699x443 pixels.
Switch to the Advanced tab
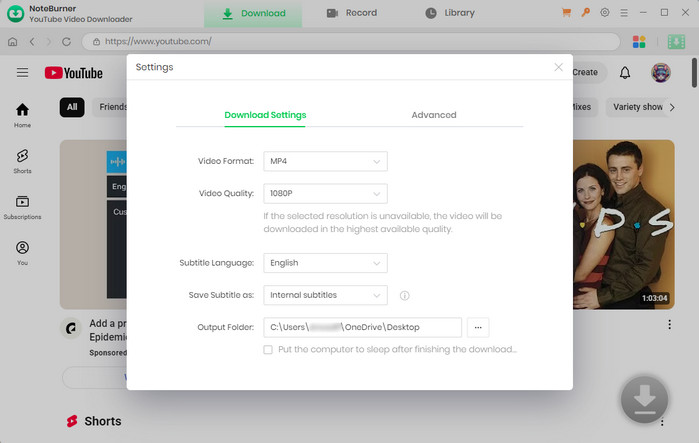click(x=433, y=115)
